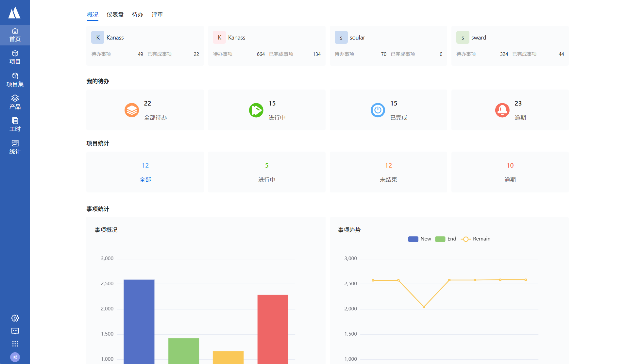Image resolution: width=625 pixels, height=364 pixels.
Task: Open the message icon in sidebar
Action: pos(15,331)
